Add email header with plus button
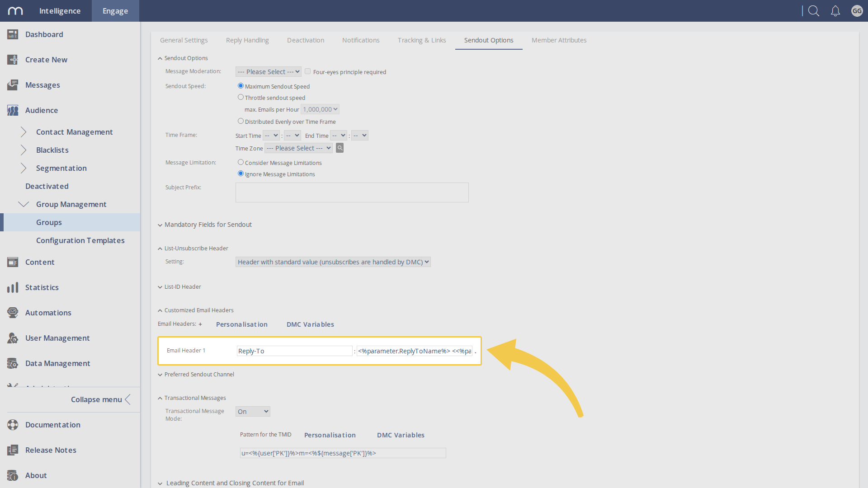Viewport: 868px width, 488px height. (200, 324)
